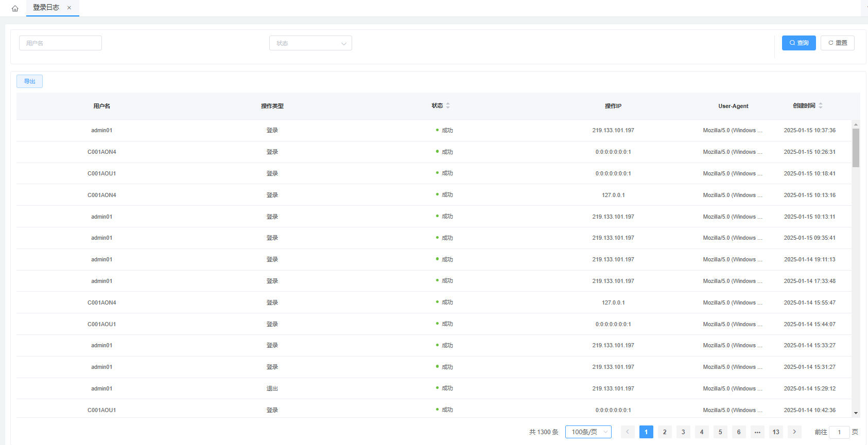Go to page 2
This screenshot has width=868, height=445.
click(665, 432)
